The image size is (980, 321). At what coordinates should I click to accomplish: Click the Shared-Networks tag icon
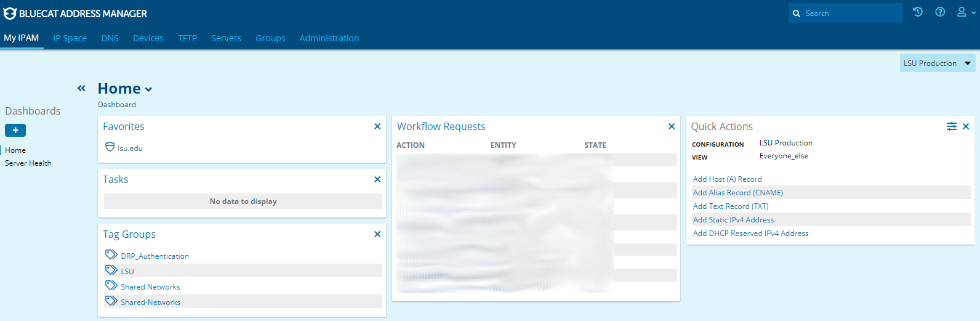pyautogui.click(x=111, y=301)
